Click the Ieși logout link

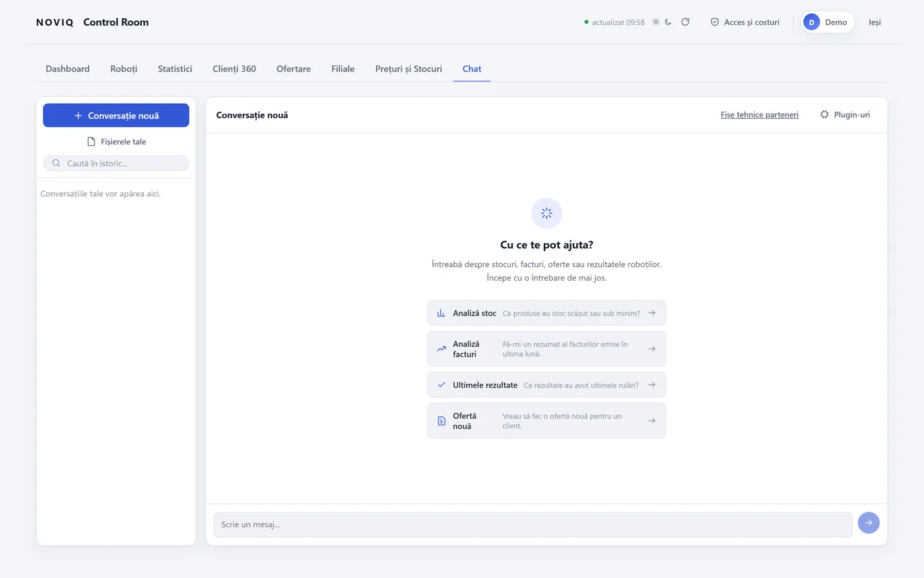coord(874,22)
